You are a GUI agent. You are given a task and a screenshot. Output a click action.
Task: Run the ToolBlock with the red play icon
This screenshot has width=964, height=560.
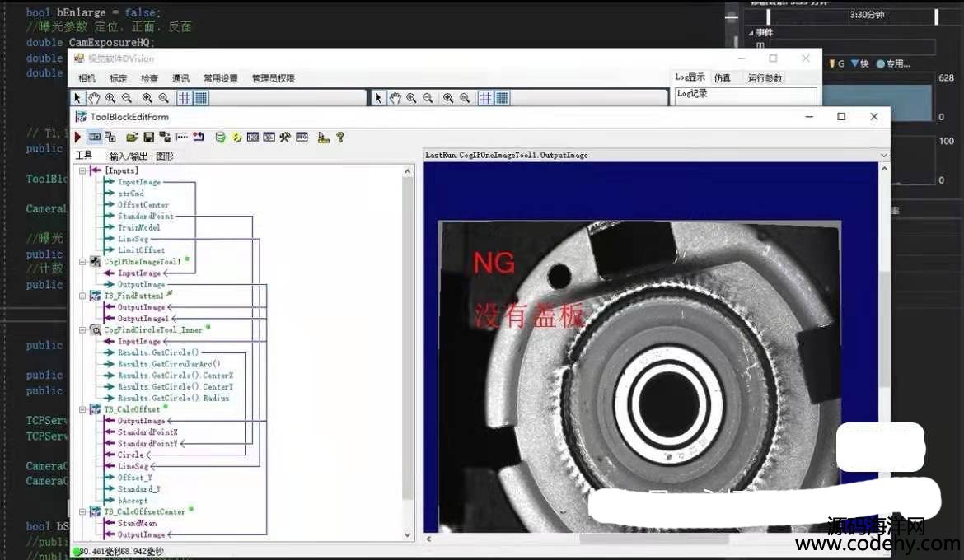[x=77, y=137]
